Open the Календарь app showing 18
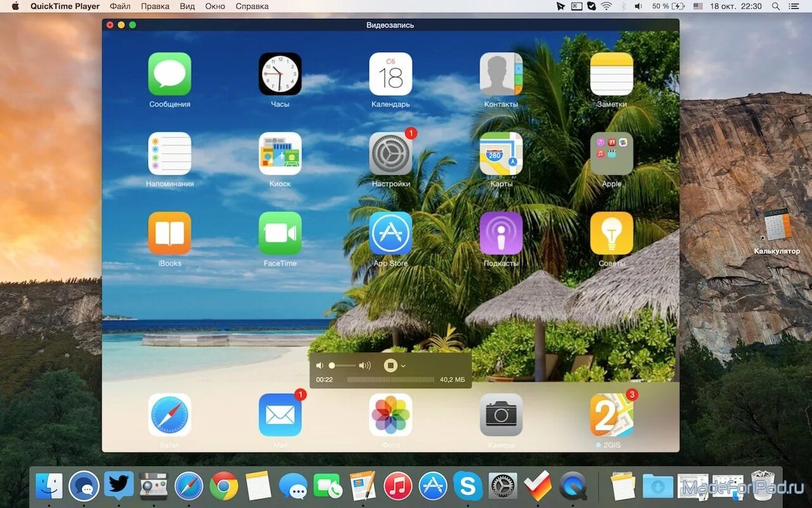 tap(391, 74)
